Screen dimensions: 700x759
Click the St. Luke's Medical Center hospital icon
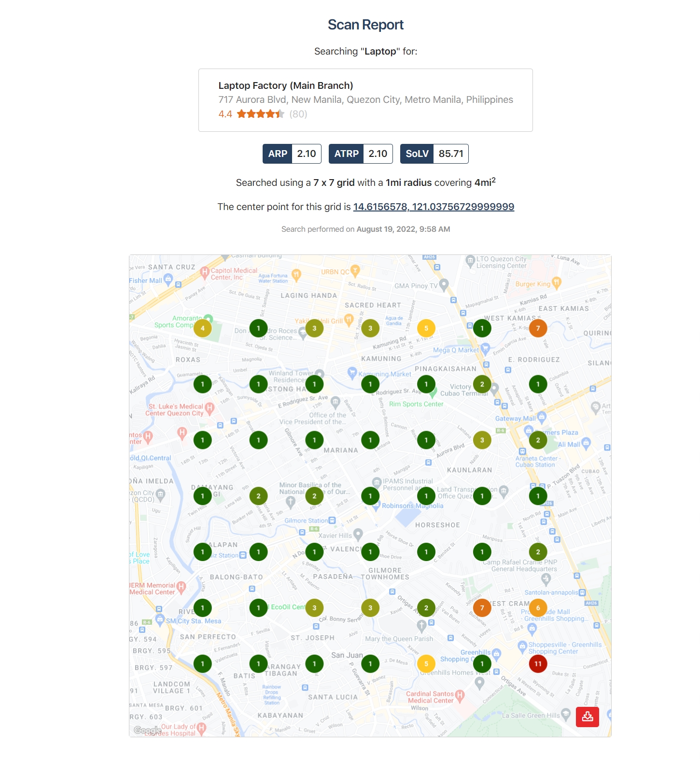[x=210, y=408]
